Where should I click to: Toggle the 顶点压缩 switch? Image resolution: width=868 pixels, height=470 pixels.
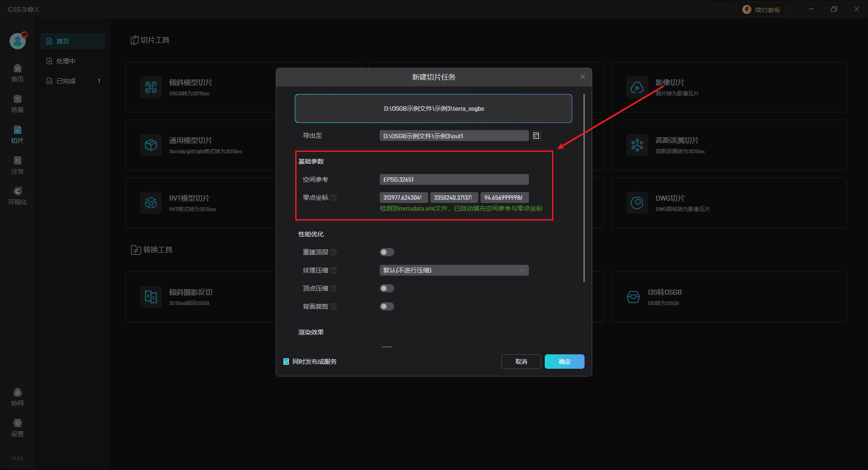[387, 288]
